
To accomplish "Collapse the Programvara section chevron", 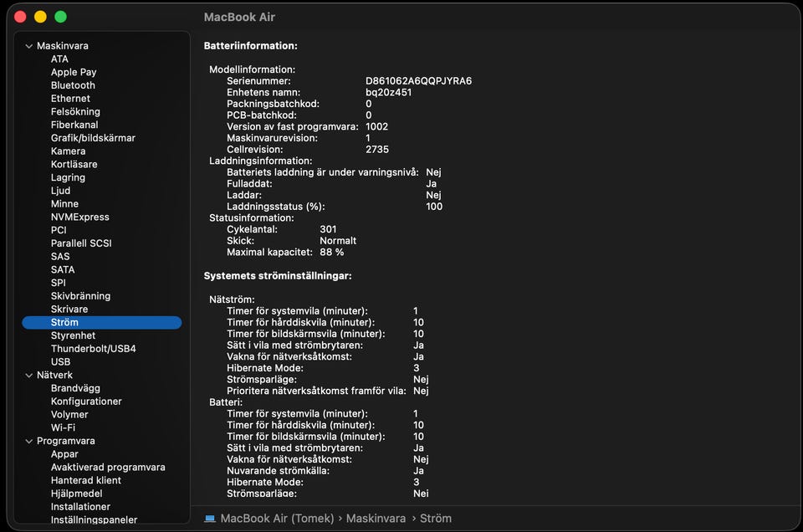I will pyautogui.click(x=28, y=442).
